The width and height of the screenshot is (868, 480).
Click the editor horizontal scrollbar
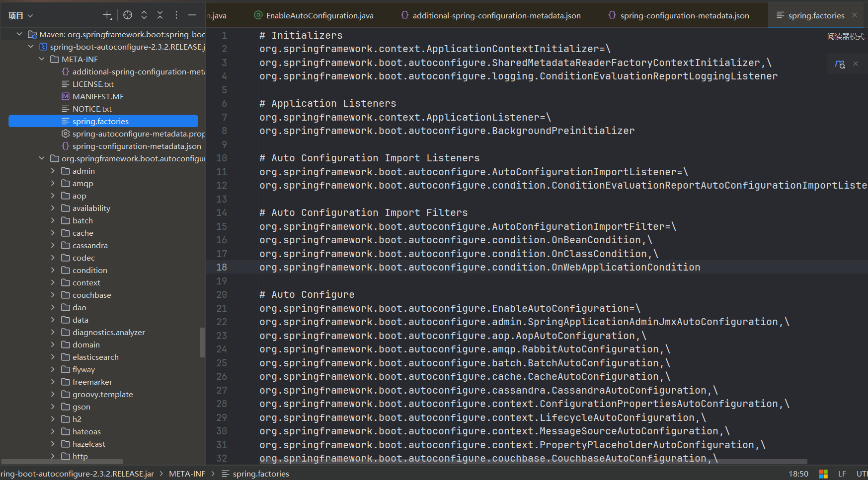click(533, 461)
